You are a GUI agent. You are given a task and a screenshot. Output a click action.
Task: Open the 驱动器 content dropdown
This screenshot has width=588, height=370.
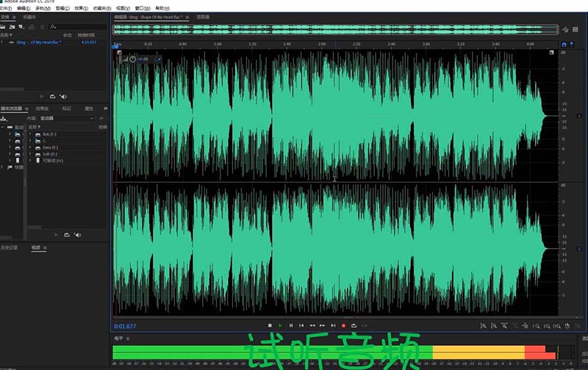coord(67,118)
